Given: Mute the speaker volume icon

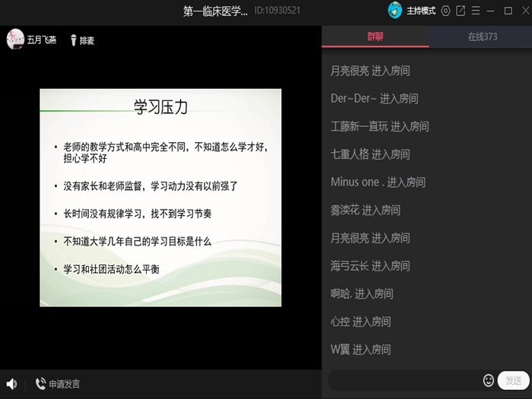Looking at the screenshot, I should click(x=11, y=384).
